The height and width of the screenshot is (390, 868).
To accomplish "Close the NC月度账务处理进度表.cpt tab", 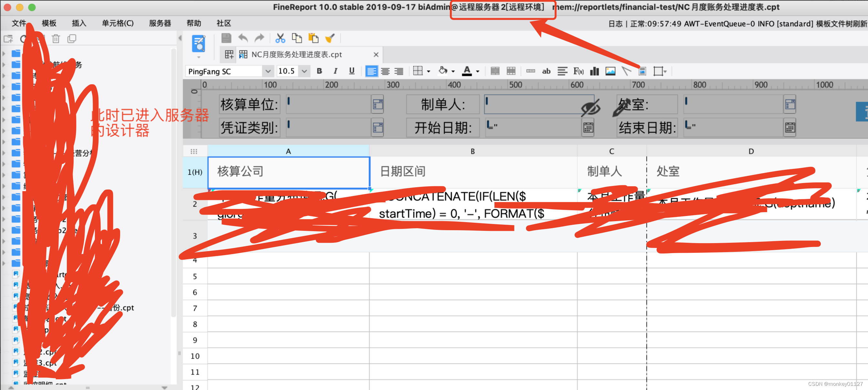I will [x=376, y=55].
